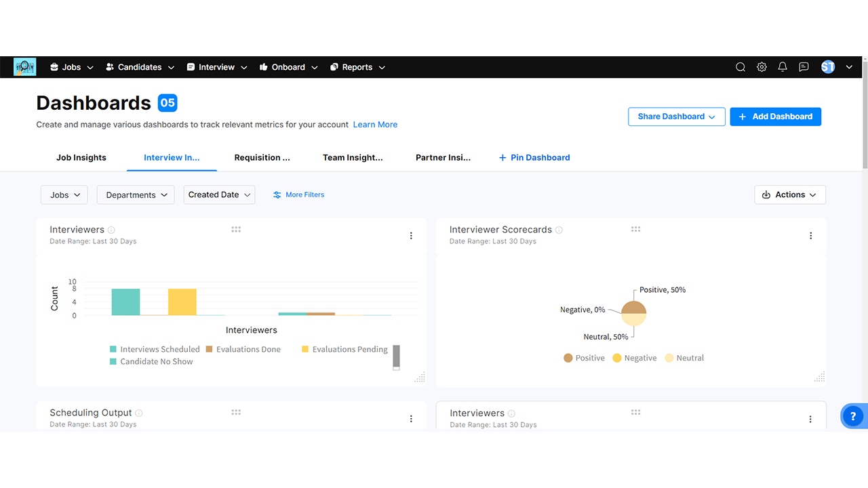Click the search magnifier icon in navbar
The width and height of the screenshot is (868, 488).
741,67
